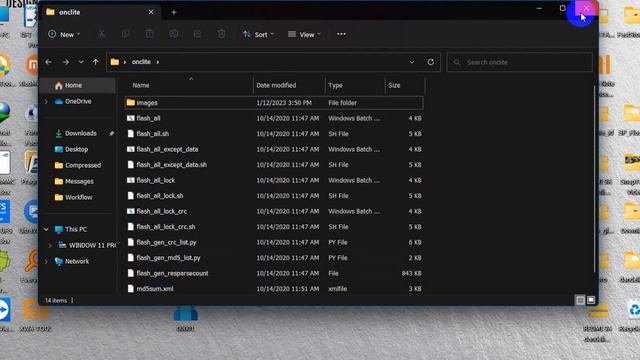Open Compressed folder in quick access
Viewport: 640px width, 360px height.
[83, 165]
